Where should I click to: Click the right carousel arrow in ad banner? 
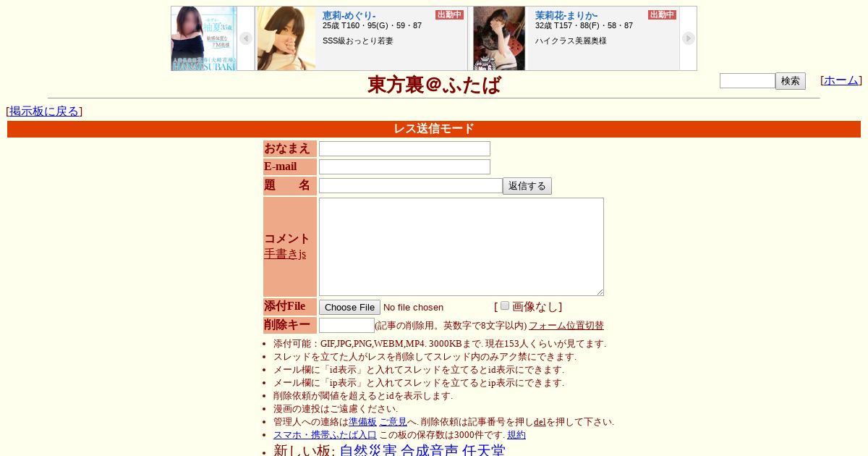tap(689, 38)
